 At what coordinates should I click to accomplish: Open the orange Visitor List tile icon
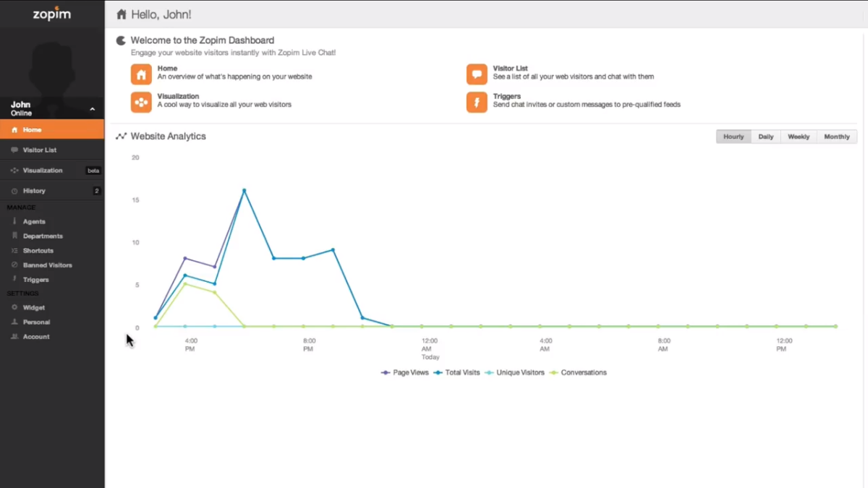tap(477, 74)
